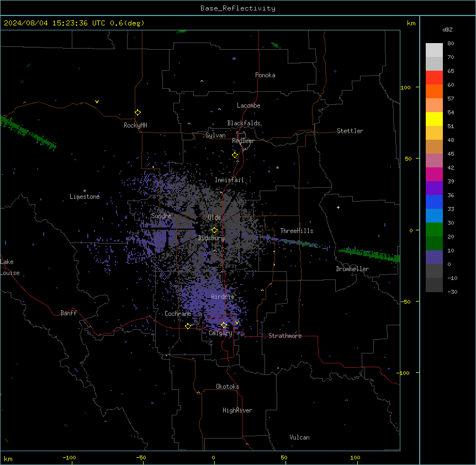Click the yellow diamond marker below Cochrane

coord(188,326)
